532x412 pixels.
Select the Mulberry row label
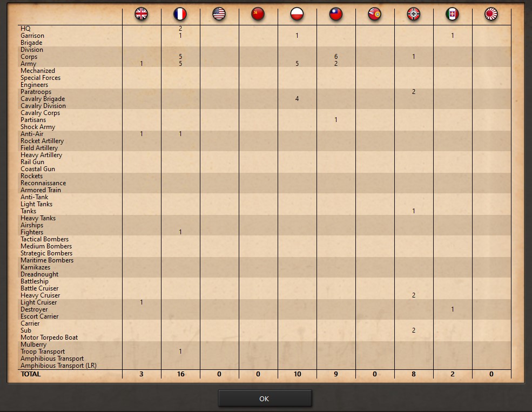(33, 345)
